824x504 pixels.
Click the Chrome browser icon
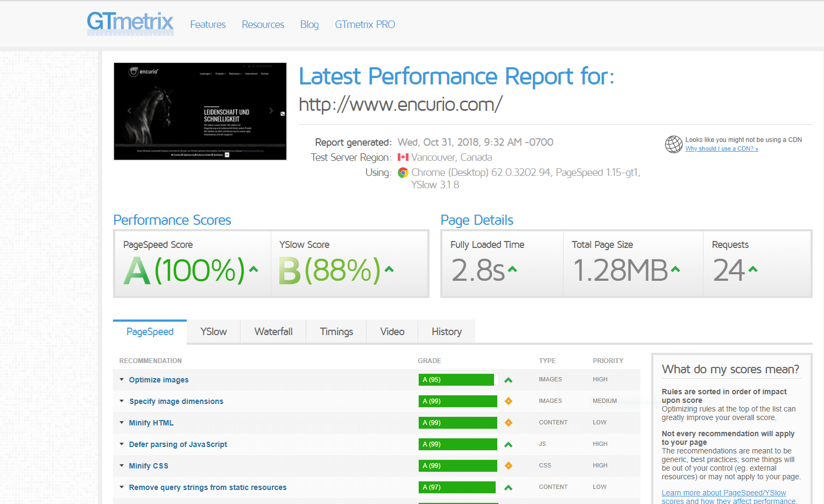click(403, 173)
